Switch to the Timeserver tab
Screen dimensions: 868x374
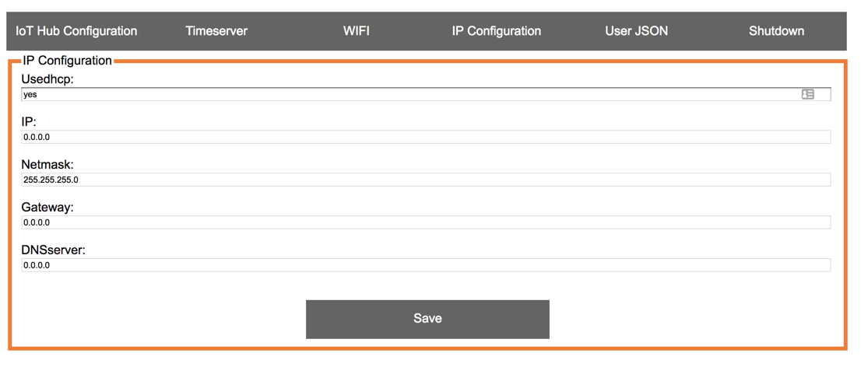click(216, 31)
